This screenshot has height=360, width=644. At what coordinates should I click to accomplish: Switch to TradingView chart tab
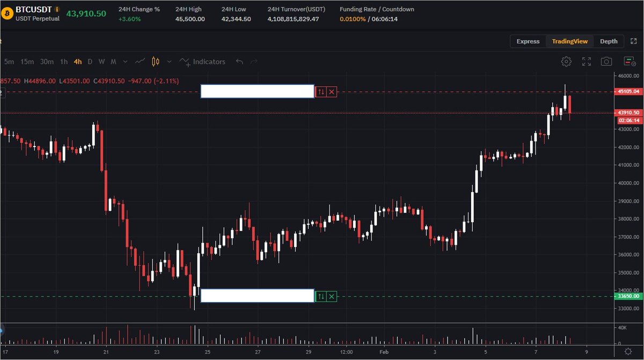(x=570, y=41)
